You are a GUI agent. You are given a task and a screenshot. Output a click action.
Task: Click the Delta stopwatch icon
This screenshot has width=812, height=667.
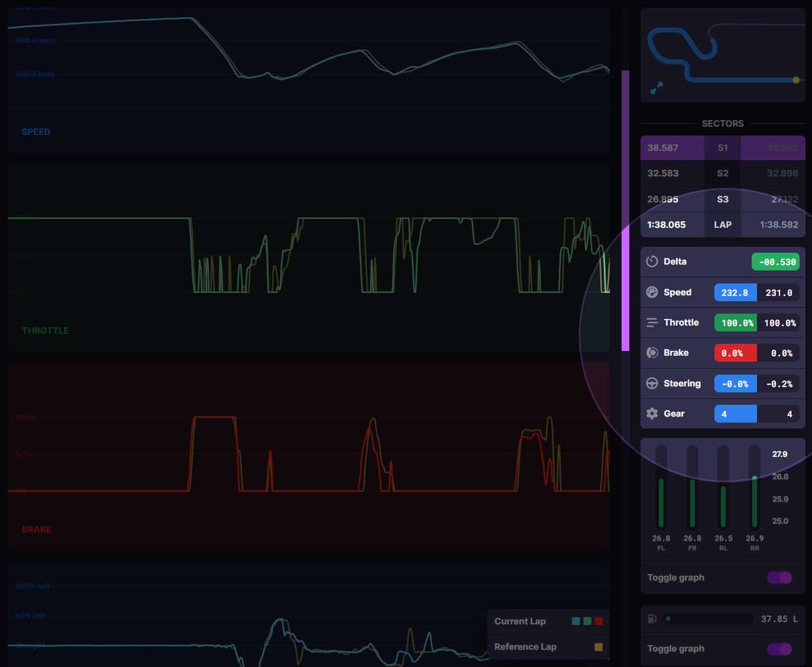(x=652, y=262)
